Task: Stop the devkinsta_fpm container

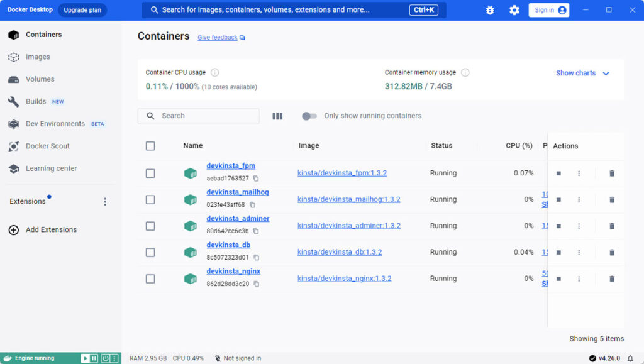Action: click(558, 173)
